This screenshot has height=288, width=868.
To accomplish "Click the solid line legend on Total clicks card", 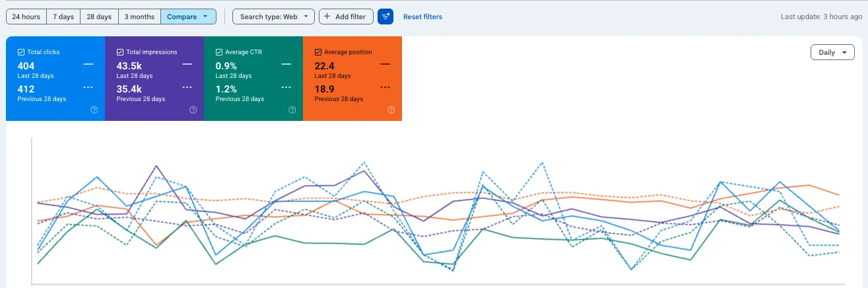I will 88,64.
